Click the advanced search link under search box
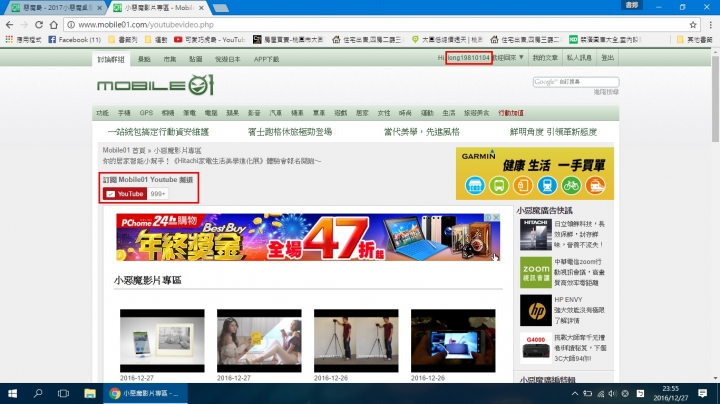Image resolution: width=720 pixels, height=404 pixels. [x=606, y=92]
